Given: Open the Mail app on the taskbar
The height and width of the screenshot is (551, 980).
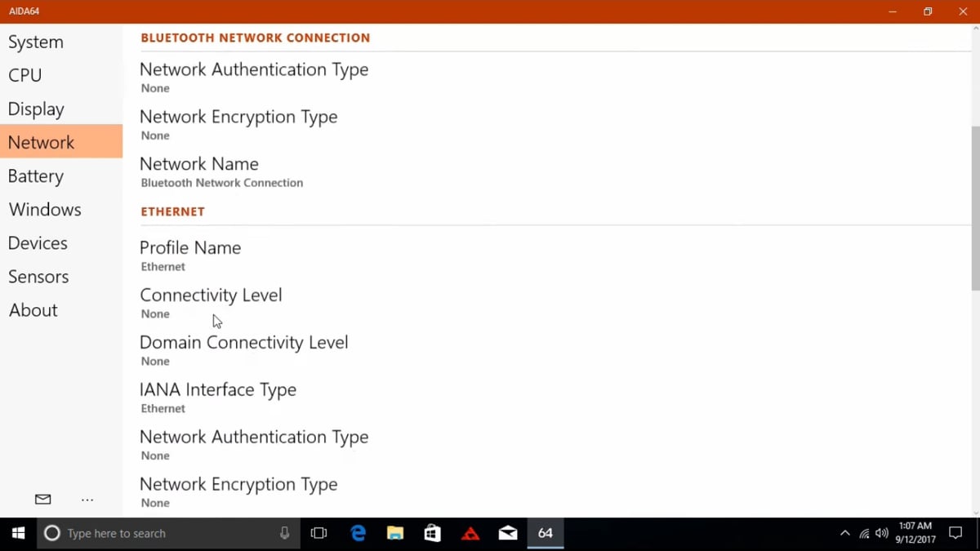Looking at the screenshot, I should point(508,533).
